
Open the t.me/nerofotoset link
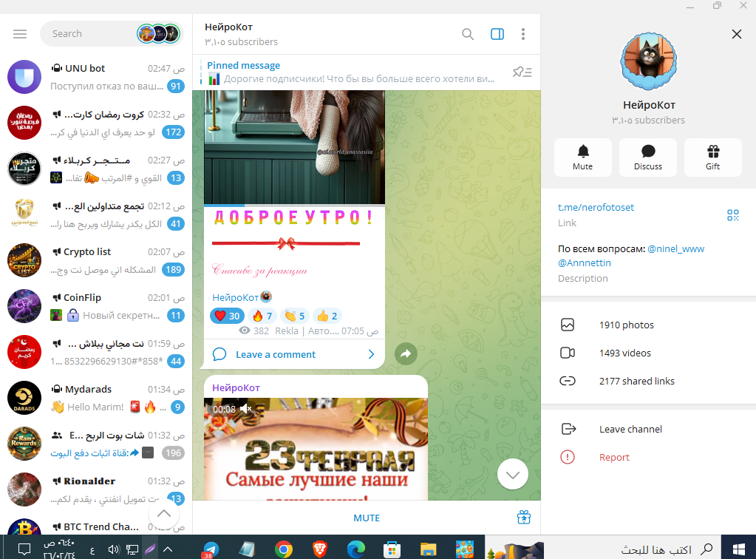(x=596, y=207)
